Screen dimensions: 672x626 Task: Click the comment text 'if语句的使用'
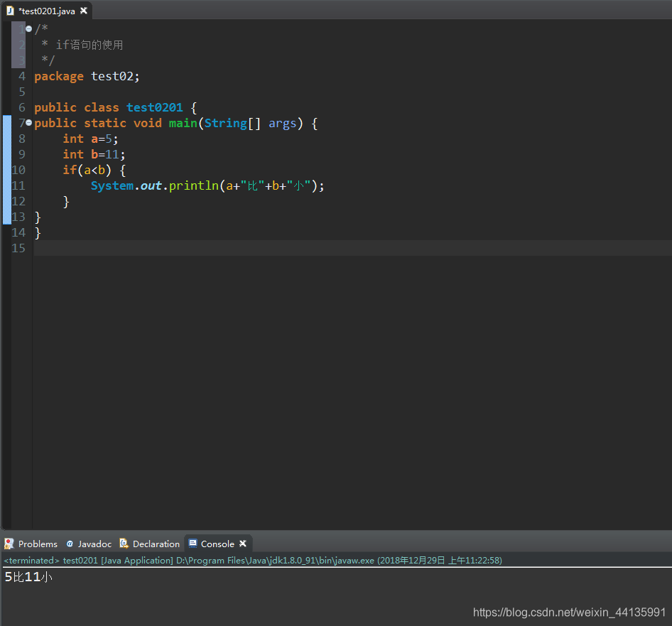[90, 45]
